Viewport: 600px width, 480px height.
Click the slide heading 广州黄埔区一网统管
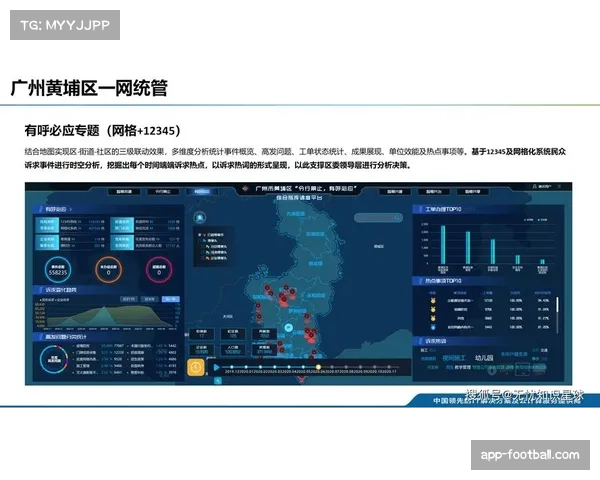pos(89,88)
